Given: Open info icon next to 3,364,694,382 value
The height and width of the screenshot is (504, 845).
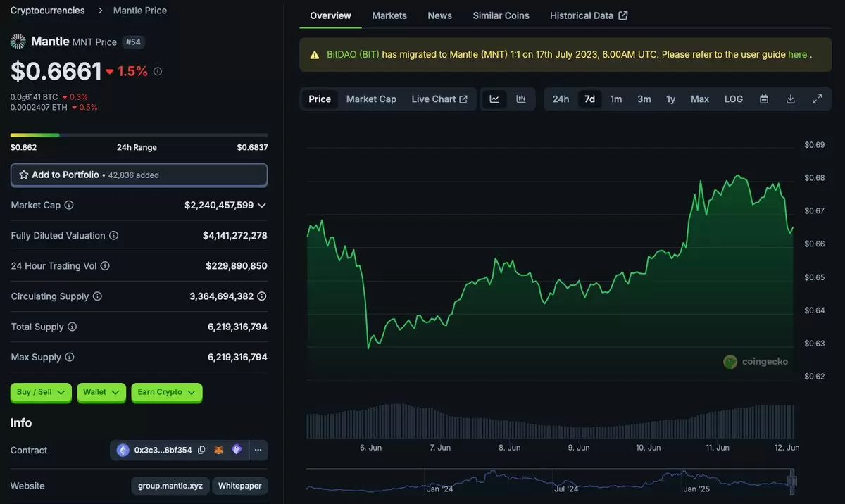Looking at the screenshot, I should tap(262, 296).
